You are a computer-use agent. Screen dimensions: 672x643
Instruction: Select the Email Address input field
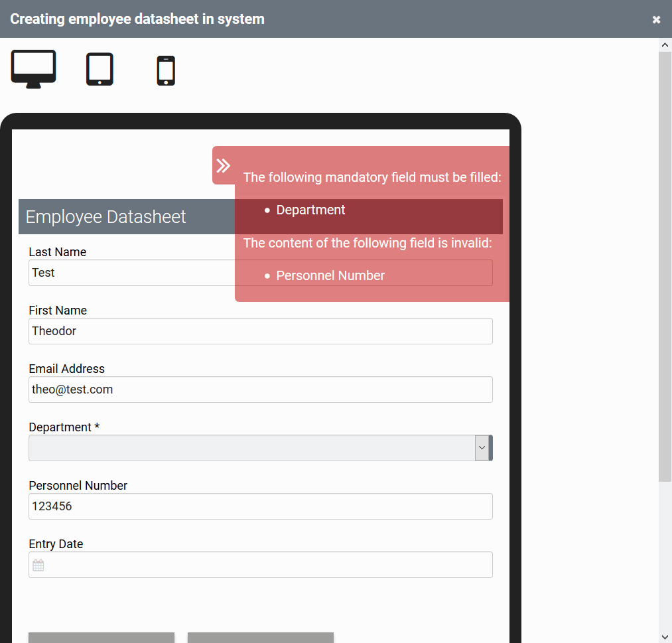point(260,390)
